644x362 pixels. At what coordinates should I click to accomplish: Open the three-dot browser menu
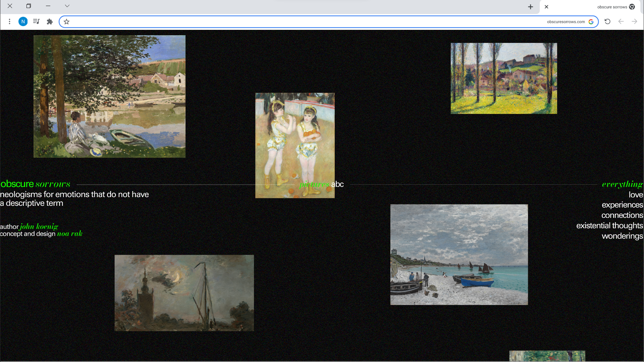pyautogui.click(x=9, y=22)
